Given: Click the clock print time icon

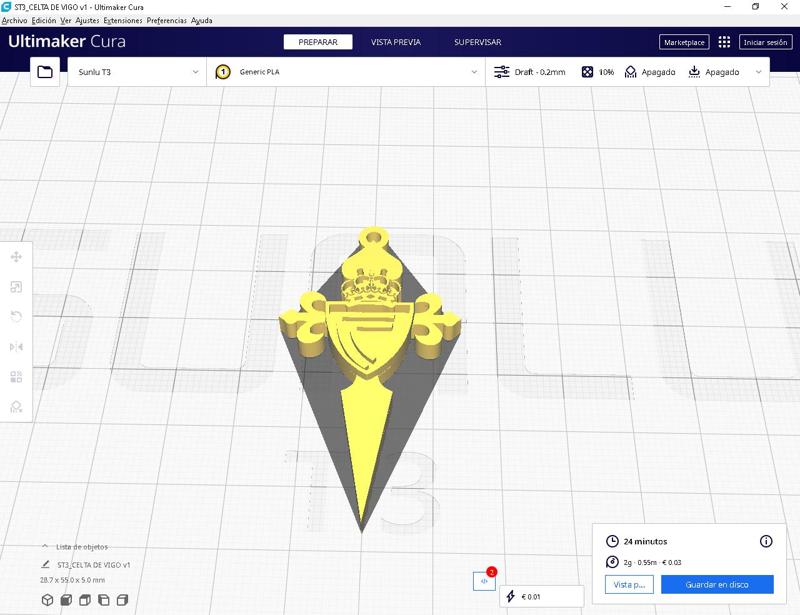Looking at the screenshot, I should pyautogui.click(x=612, y=541).
